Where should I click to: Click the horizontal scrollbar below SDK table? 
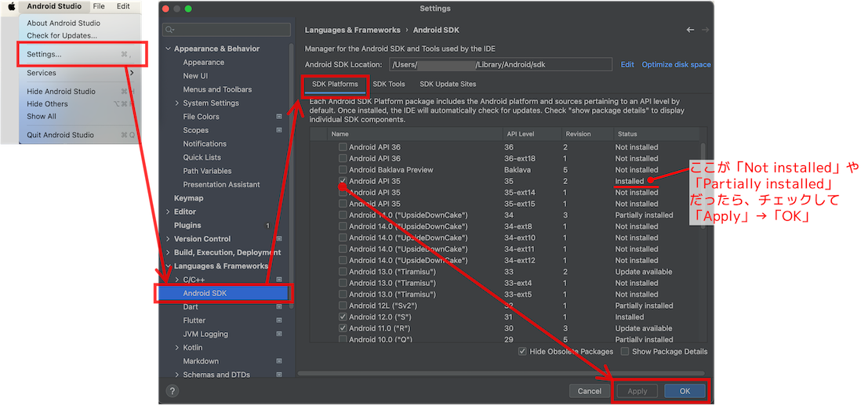(501, 374)
